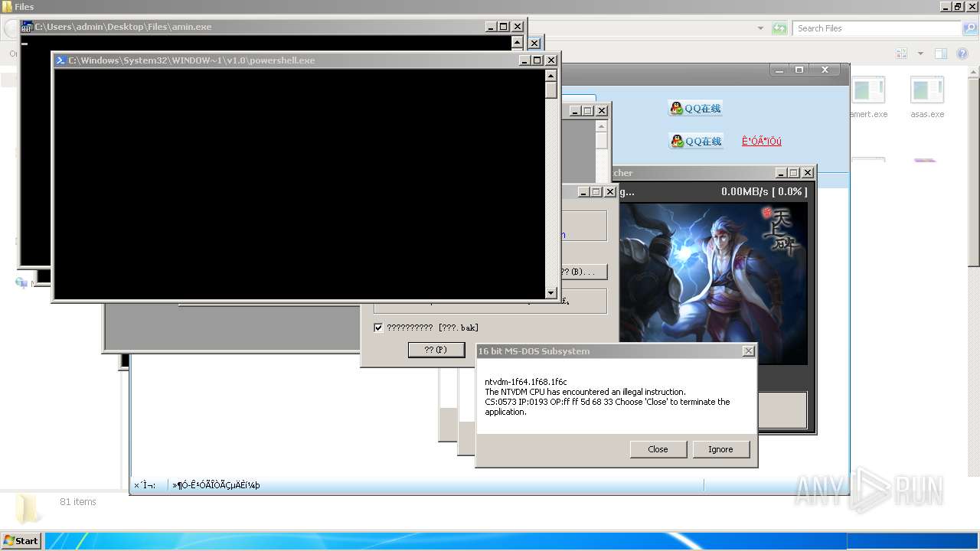
Task: Click the green refresh icon by the address bar
Action: (779, 28)
